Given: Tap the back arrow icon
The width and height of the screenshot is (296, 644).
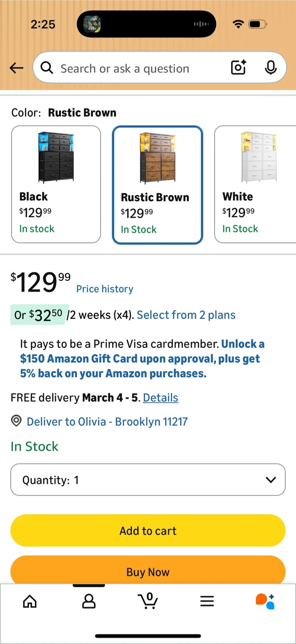Looking at the screenshot, I should click(x=17, y=68).
